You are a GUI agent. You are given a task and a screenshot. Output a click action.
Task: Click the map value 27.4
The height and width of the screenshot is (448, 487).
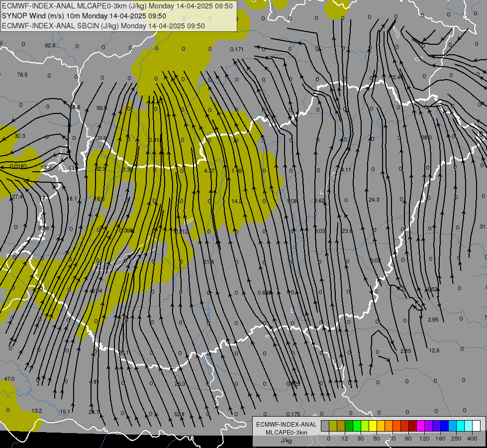[17, 197]
